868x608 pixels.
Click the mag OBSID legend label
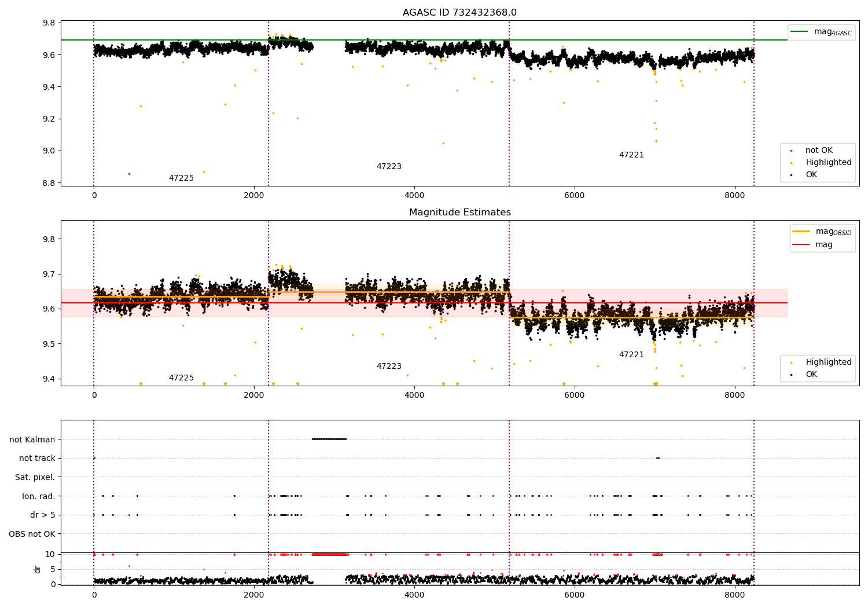(833, 232)
